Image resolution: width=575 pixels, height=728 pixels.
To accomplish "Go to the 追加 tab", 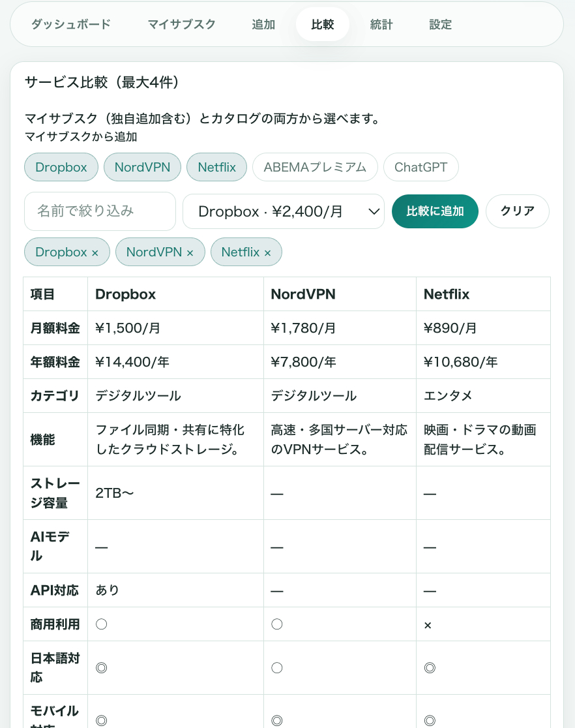I will click(263, 25).
